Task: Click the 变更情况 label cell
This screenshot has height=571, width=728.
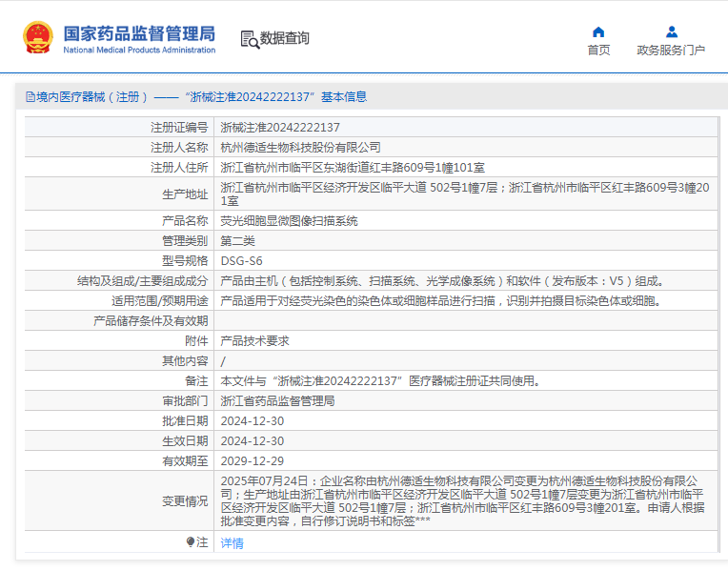Action: 119,500
